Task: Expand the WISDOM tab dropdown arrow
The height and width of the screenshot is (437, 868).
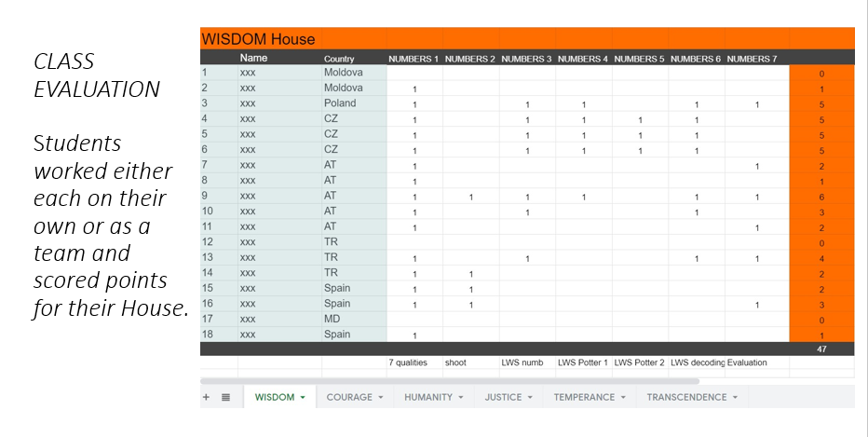Action: click(303, 398)
